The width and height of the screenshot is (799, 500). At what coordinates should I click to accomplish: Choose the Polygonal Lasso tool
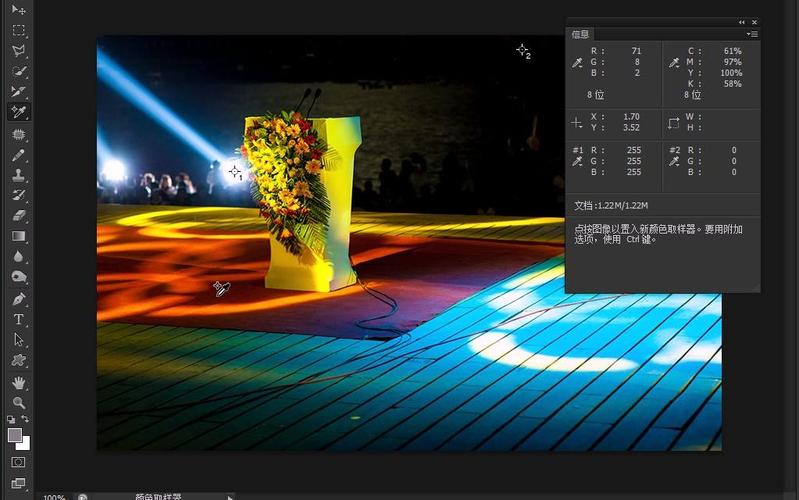[18, 51]
